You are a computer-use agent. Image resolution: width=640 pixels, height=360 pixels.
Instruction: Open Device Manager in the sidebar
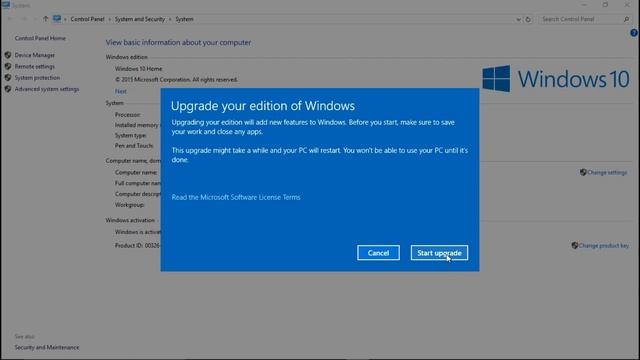click(35, 55)
